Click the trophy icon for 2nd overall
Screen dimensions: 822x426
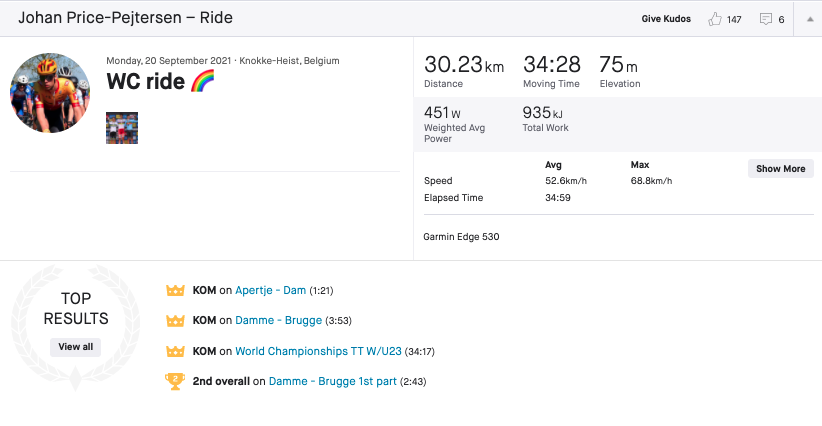pos(175,381)
